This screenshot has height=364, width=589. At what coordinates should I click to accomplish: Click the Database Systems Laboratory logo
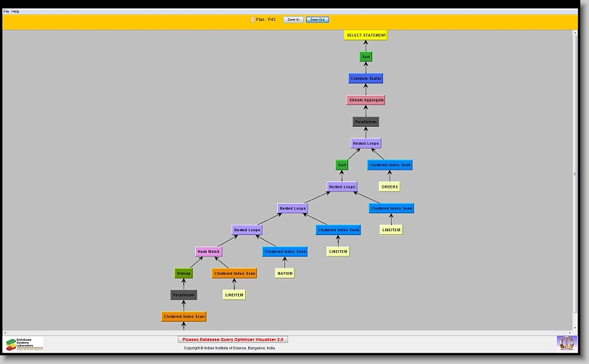coord(24,344)
